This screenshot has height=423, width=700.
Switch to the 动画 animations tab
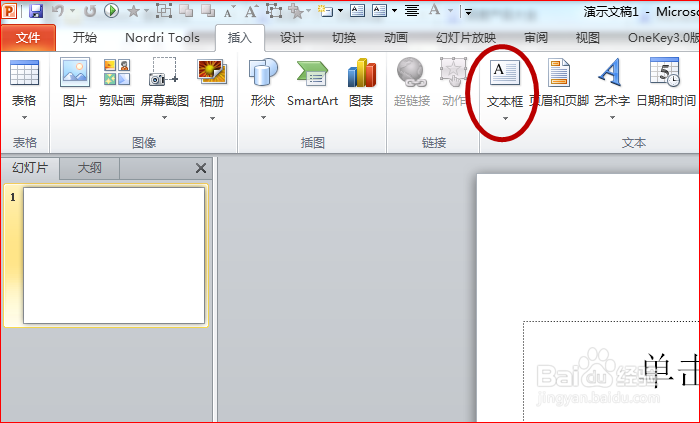pos(396,38)
